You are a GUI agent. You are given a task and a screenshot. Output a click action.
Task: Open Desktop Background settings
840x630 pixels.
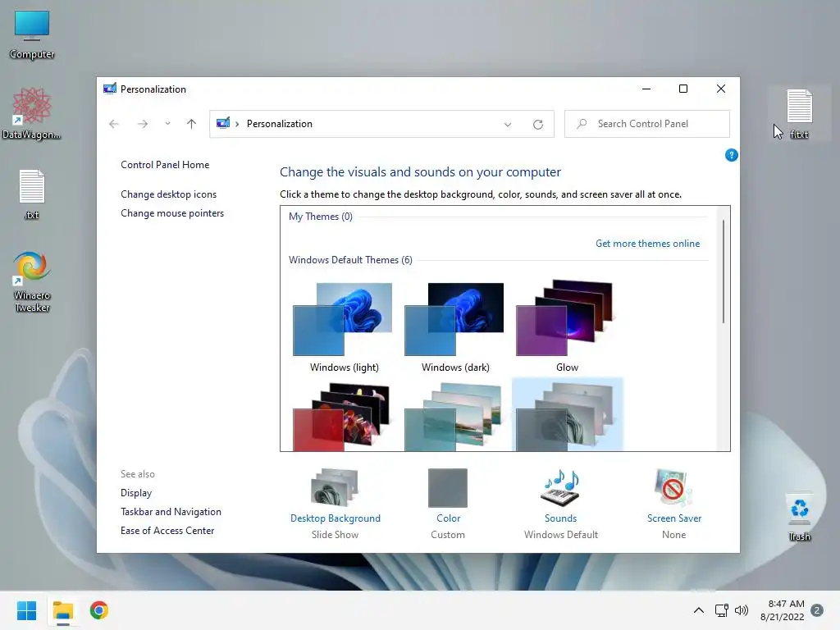pyautogui.click(x=336, y=504)
